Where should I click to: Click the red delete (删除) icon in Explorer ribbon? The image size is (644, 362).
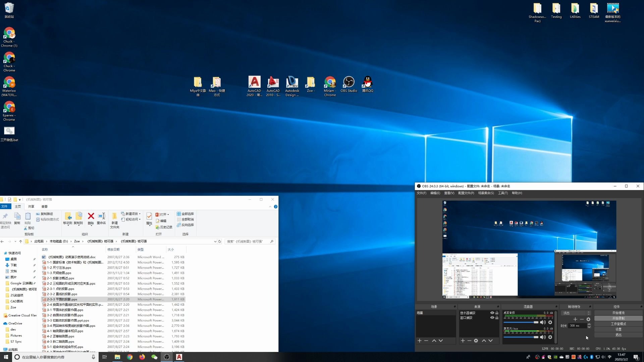(x=91, y=216)
